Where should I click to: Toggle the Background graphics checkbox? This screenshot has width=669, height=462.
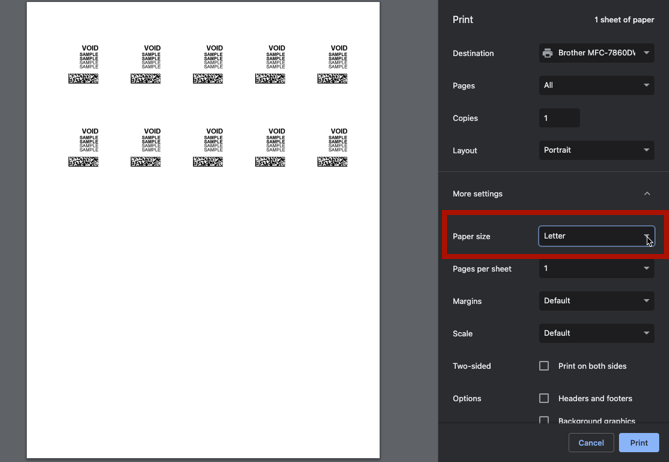click(x=544, y=420)
